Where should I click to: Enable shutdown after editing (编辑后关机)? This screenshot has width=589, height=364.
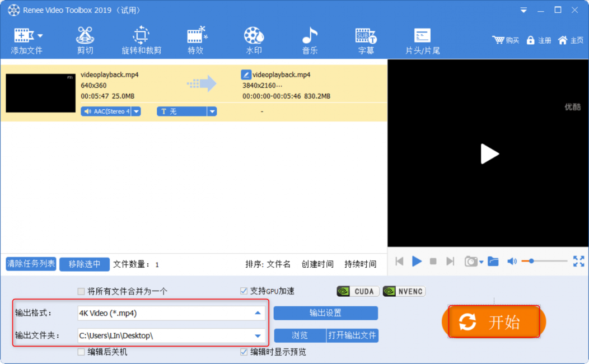coord(81,352)
